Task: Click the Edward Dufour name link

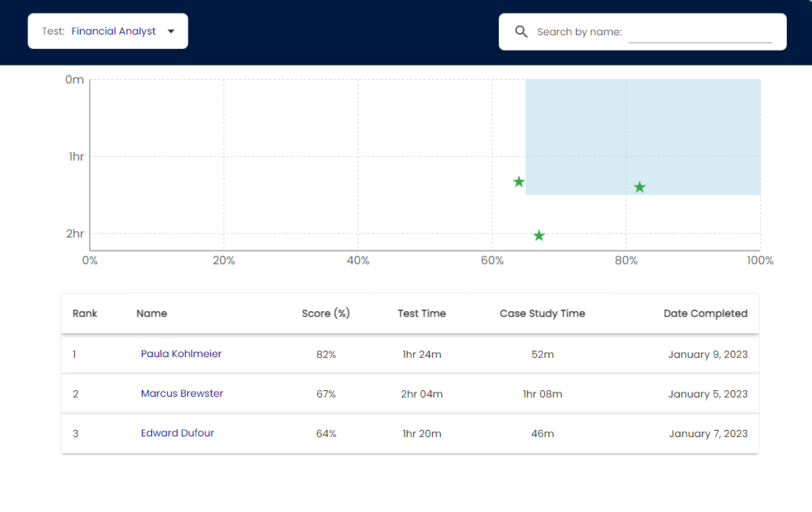Action: [178, 433]
